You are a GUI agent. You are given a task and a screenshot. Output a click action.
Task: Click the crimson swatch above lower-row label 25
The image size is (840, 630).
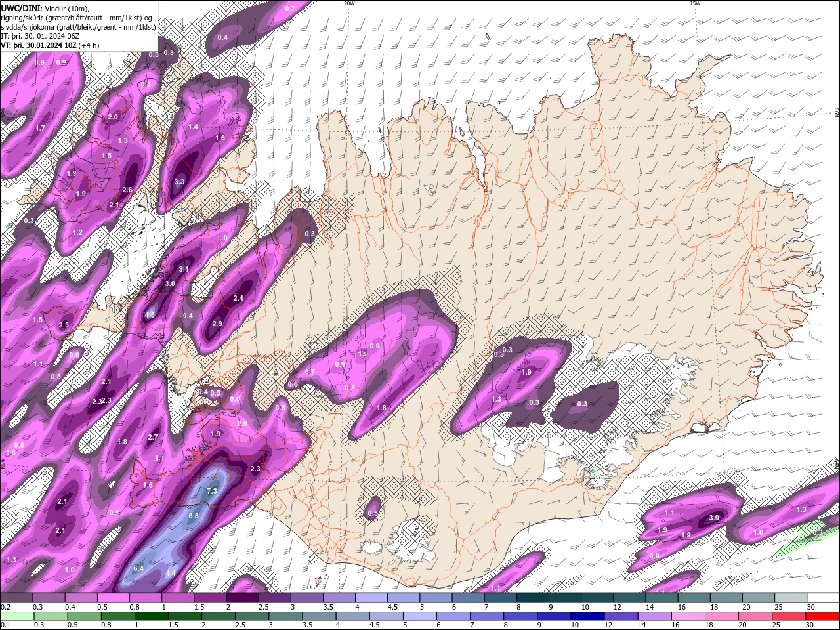pos(789,616)
